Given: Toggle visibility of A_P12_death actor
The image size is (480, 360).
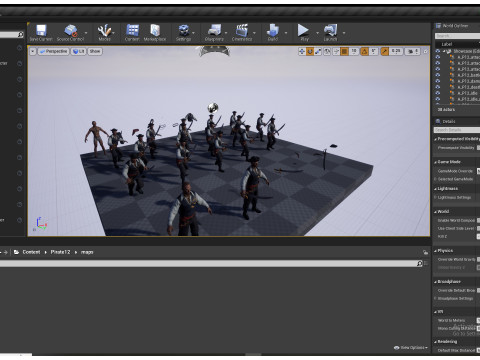Looking at the screenshot, I should (x=438, y=87).
